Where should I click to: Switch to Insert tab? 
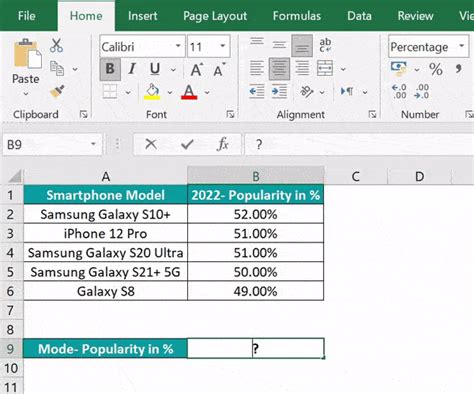[142, 16]
